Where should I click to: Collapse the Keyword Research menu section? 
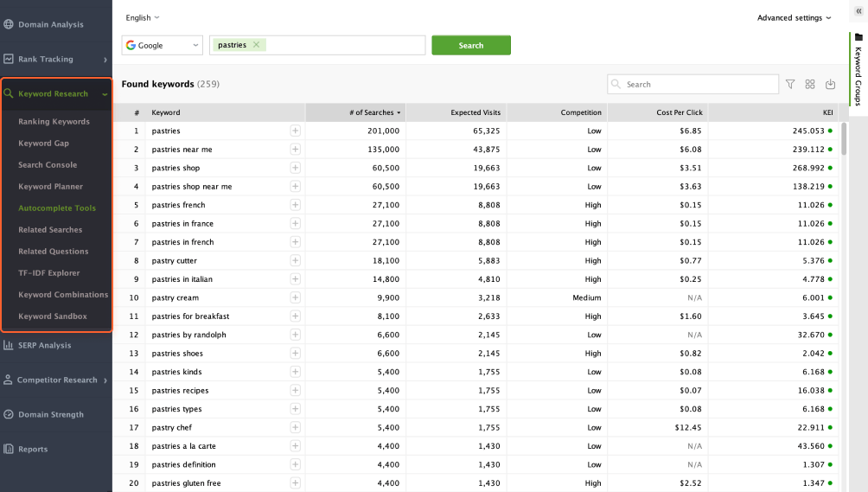[105, 94]
